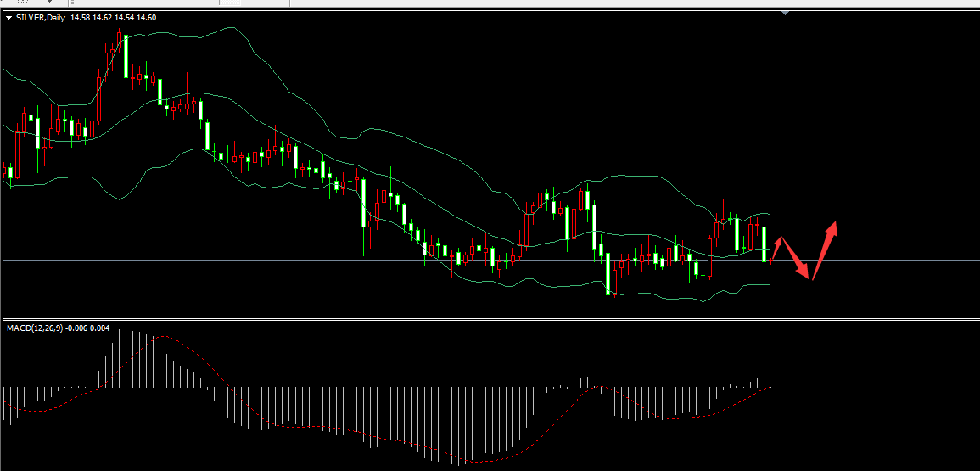
Task: Click the MACD value -0.006
Action: pos(77,328)
